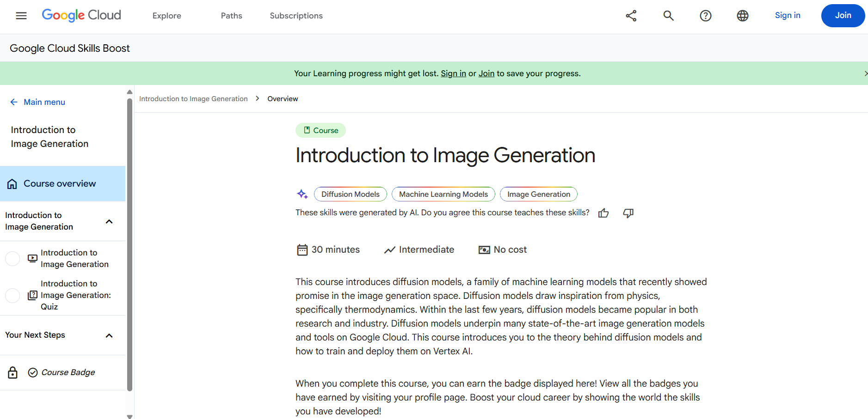Image resolution: width=868 pixels, height=419 pixels.
Task: Click the Intermediate level text
Action: point(426,249)
